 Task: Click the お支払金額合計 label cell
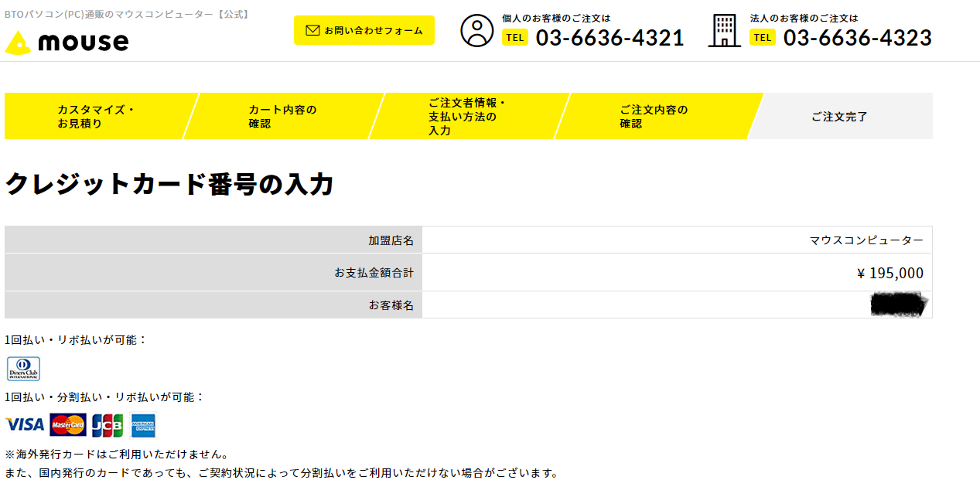click(x=213, y=272)
